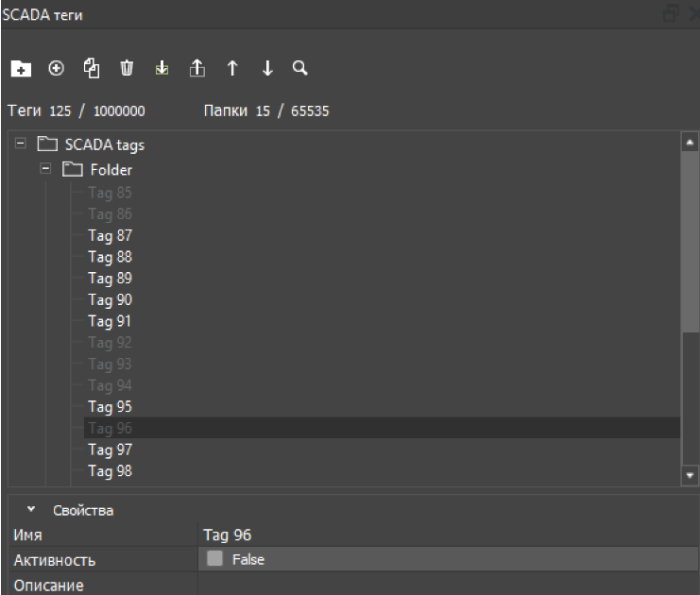700x595 pixels.
Task: Toggle the Активность False checkbox
Action: [x=214, y=558]
